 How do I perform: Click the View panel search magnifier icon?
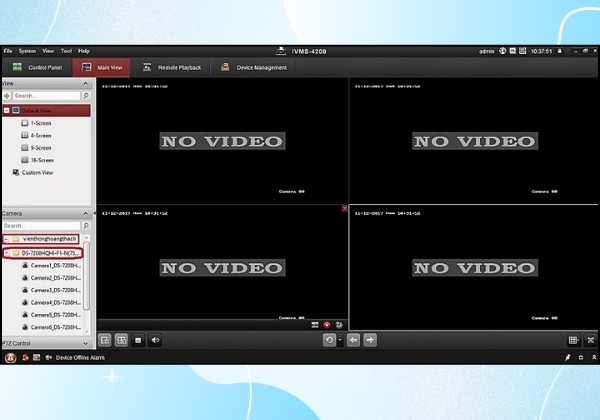(86, 96)
